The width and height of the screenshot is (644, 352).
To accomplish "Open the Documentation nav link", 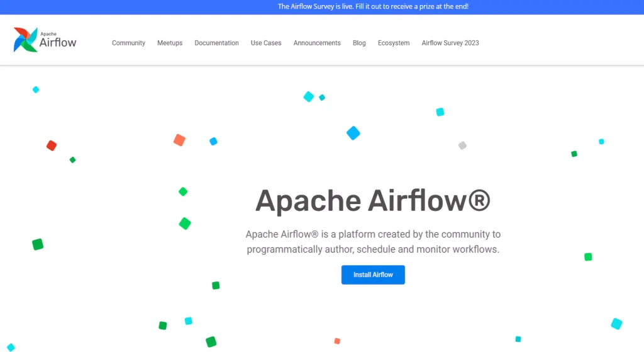I will coord(216,43).
